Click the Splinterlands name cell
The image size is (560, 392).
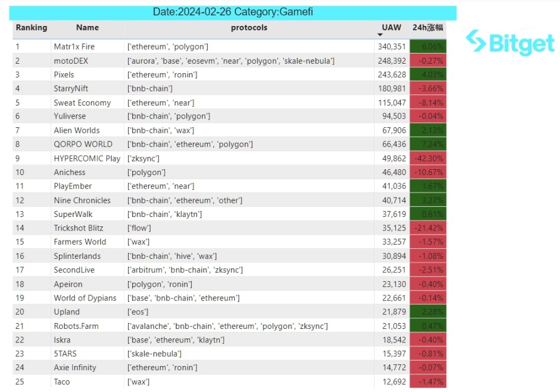(77, 256)
